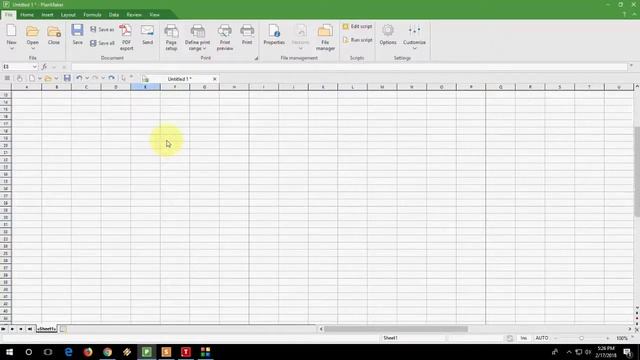Image resolution: width=640 pixels, height=360 pixels.
Task: Go to the first sheet navigation arrow
Action: click(3, 329)
